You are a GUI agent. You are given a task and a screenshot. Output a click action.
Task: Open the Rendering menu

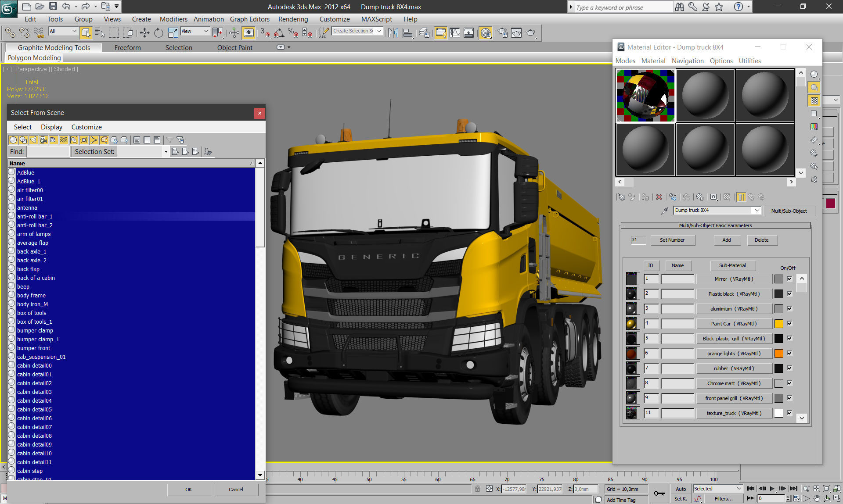click(293, 19)
